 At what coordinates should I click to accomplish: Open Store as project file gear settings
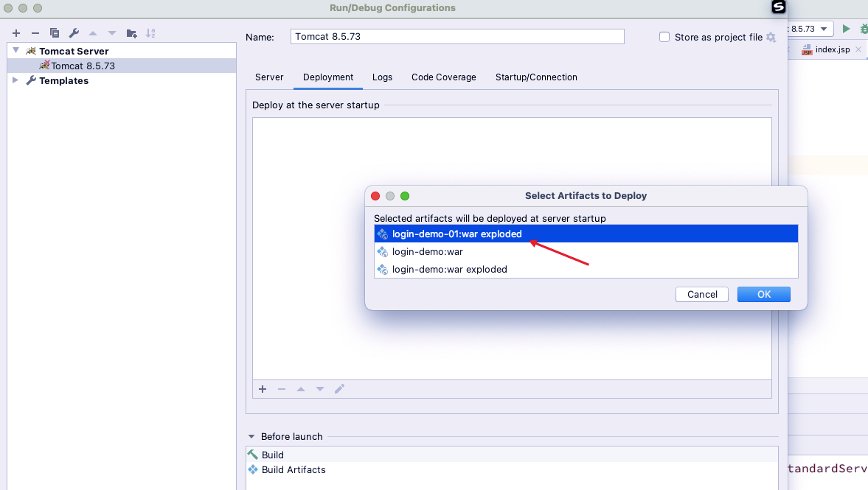click(771, 37)
